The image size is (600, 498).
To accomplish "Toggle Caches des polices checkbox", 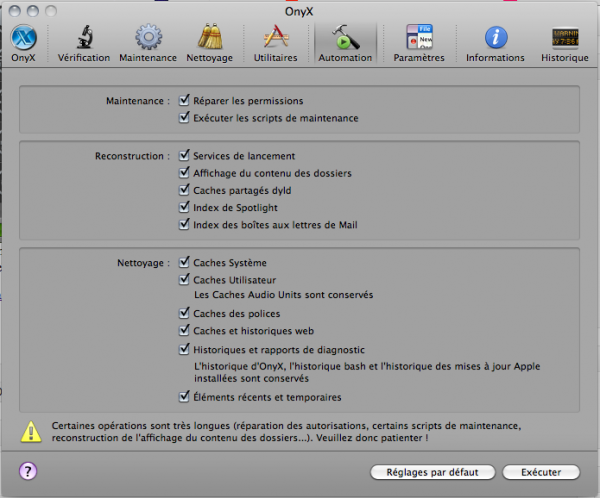I will point(184,313).
